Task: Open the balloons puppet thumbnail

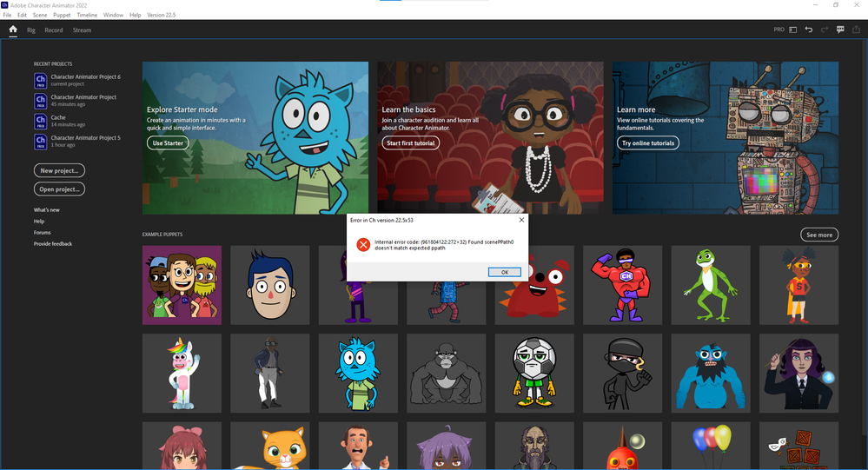Action: tap(710, 446)
